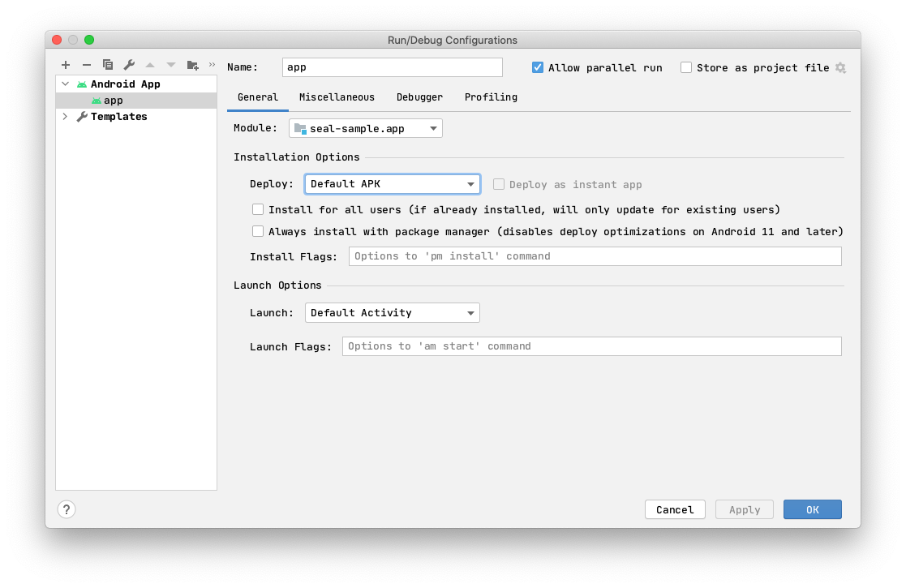Show hidden toolbar actions via chevron icon

coord(210,65)
